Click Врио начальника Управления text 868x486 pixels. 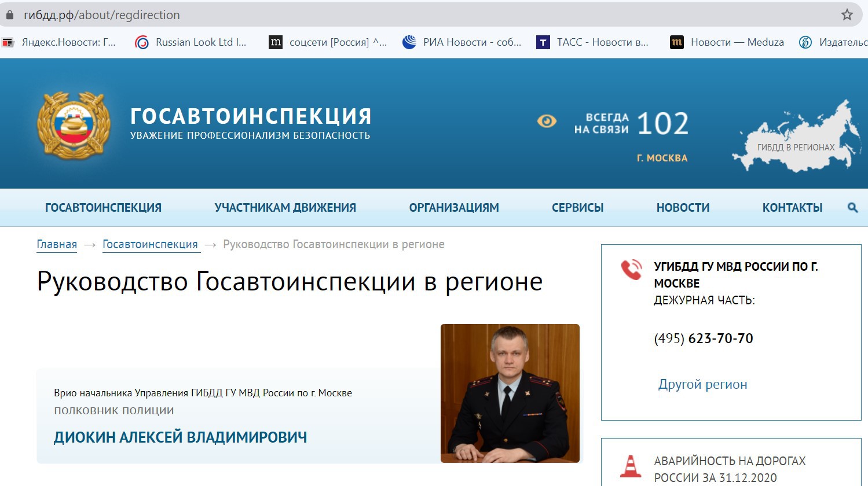coord(203,393)
